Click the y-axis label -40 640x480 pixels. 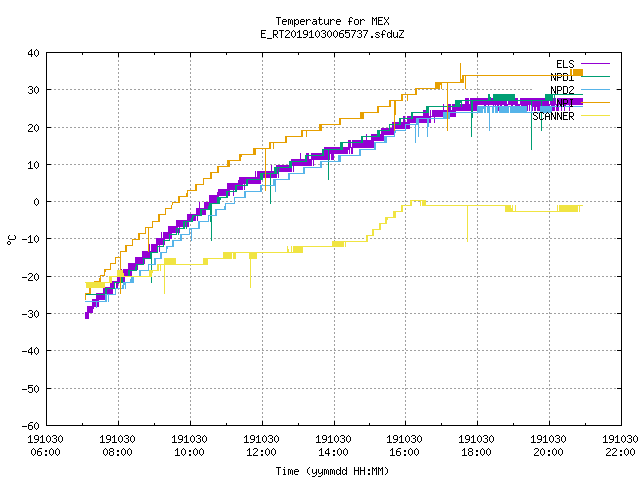(x=31, y=351)
